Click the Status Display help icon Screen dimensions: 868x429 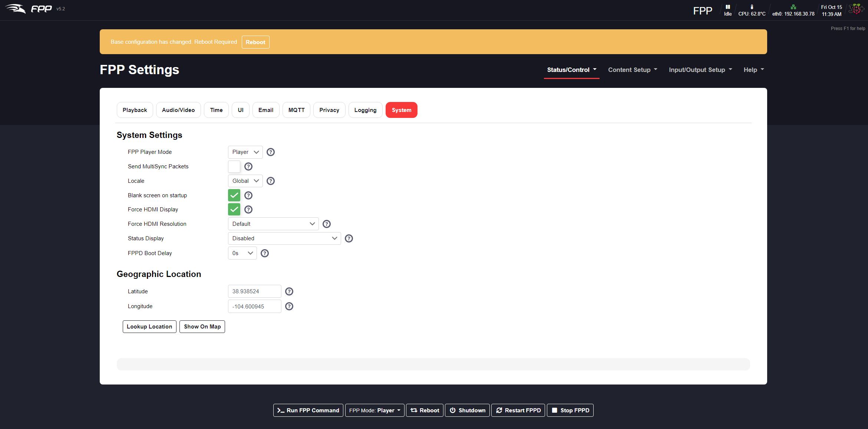coord(349,238)
